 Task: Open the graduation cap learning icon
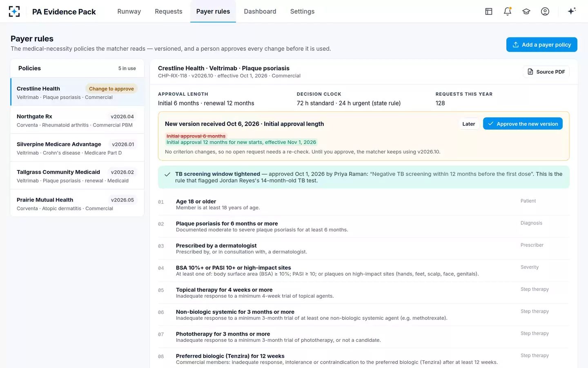(x=526, y=11)
